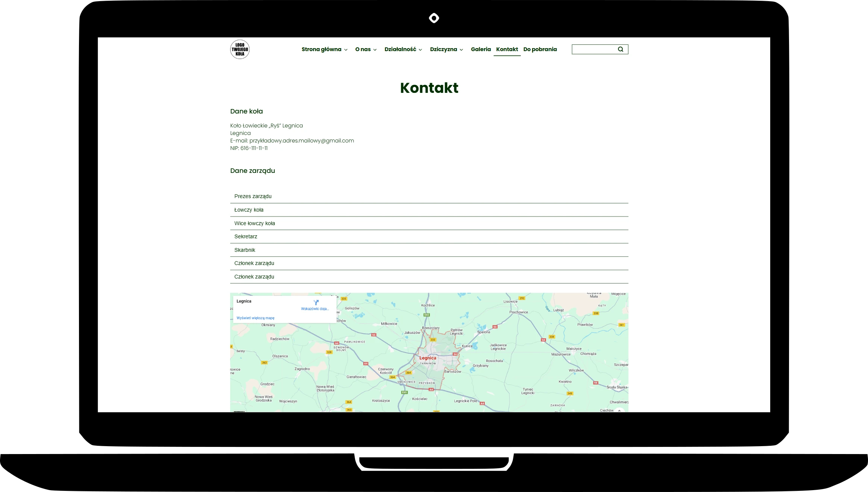Click the site logo in header
This screenshot has height=492, width=868.
(x=240, y=49)
